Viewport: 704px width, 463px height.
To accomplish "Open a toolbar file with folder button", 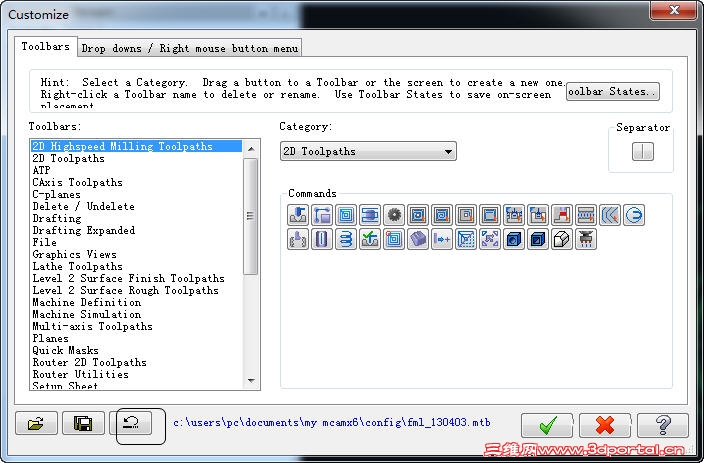I will click(x=36, y=423).
